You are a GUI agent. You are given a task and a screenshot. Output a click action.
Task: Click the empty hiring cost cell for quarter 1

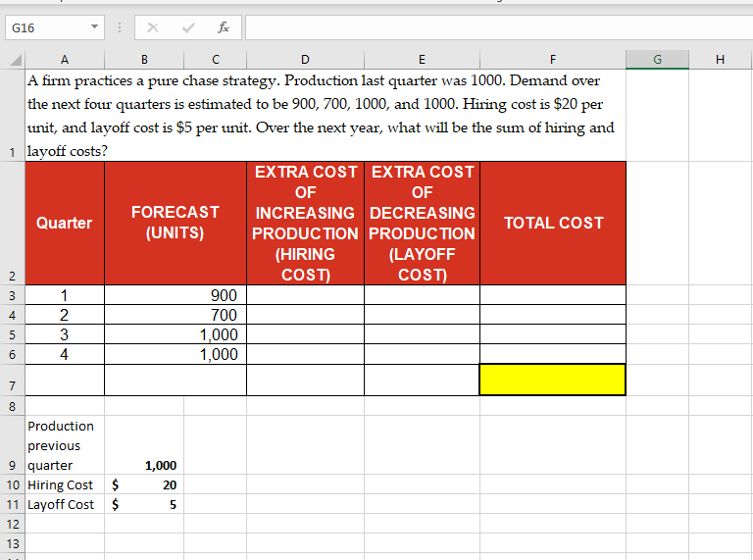tap(306, 295)
